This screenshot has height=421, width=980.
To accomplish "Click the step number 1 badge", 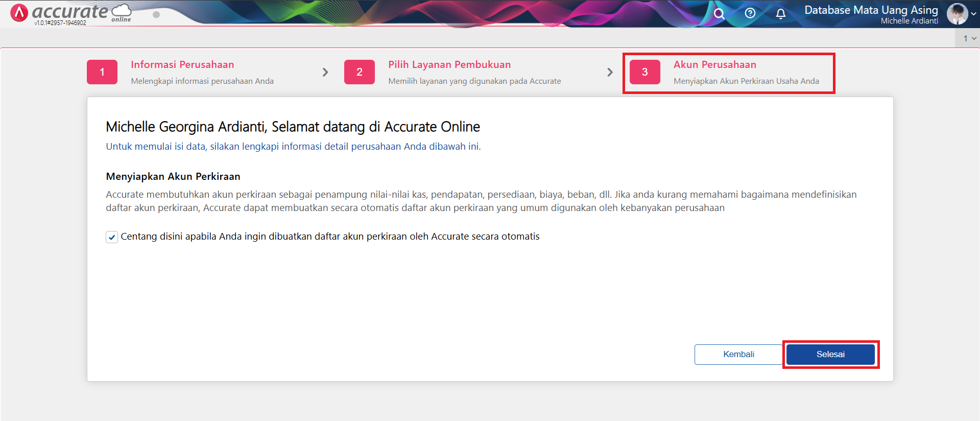I will pyautogui.click(x=102, y=72).
